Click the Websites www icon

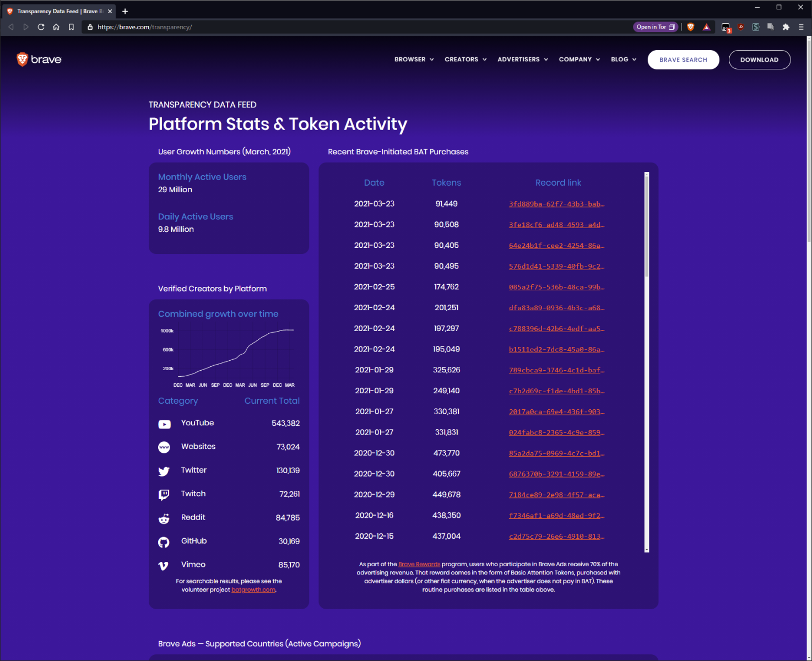(x=164, y=447)
